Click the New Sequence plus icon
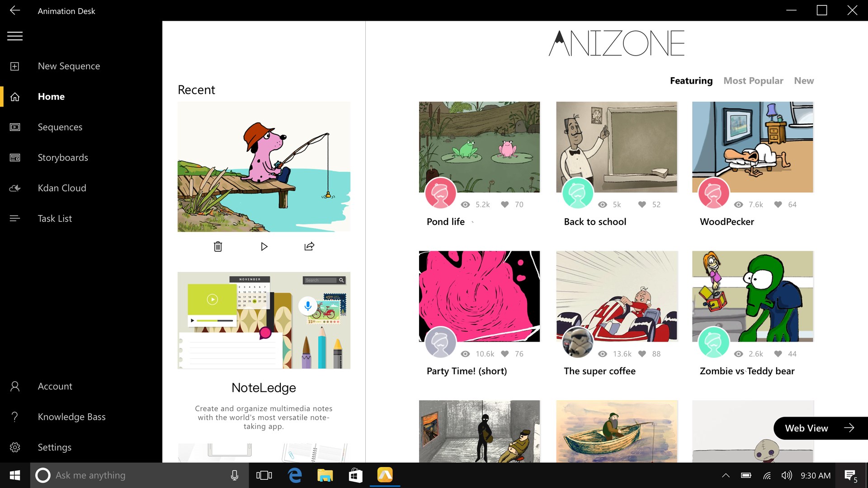 [x=15, y=66]
